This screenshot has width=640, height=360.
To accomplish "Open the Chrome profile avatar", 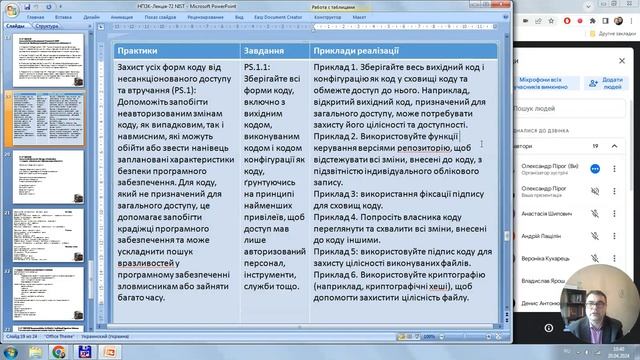I will click(618, 21).
